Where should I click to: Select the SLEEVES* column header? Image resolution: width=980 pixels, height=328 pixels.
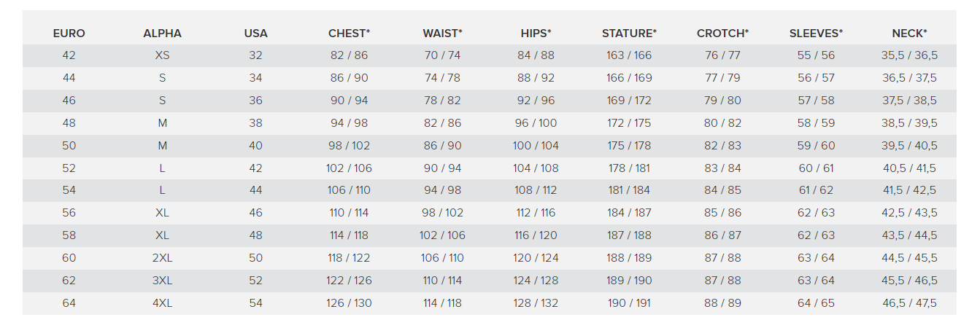(816, 34)
